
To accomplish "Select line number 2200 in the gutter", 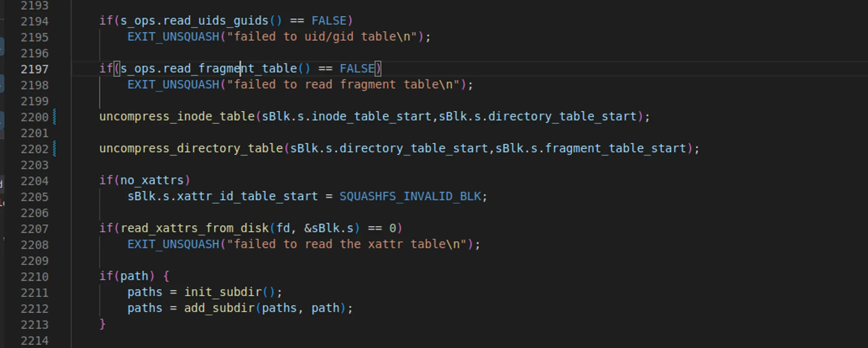I will (34, 117).
